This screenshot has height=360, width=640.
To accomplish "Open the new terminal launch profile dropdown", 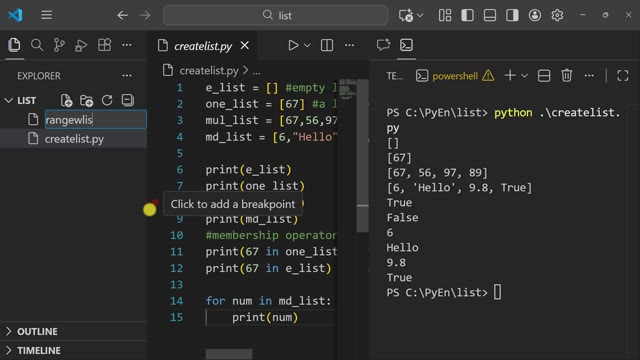I will coord(524,76).
